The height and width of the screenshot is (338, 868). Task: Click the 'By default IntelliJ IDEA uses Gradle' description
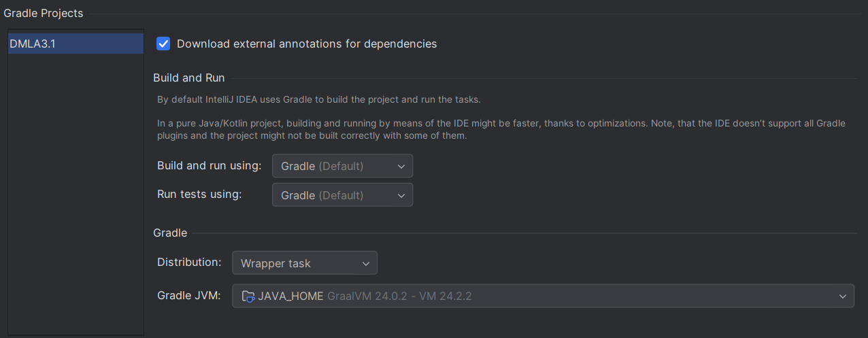click(x=319, y=99)
